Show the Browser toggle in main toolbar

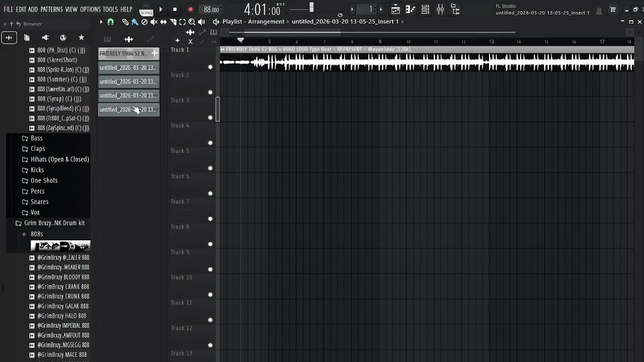456,9
